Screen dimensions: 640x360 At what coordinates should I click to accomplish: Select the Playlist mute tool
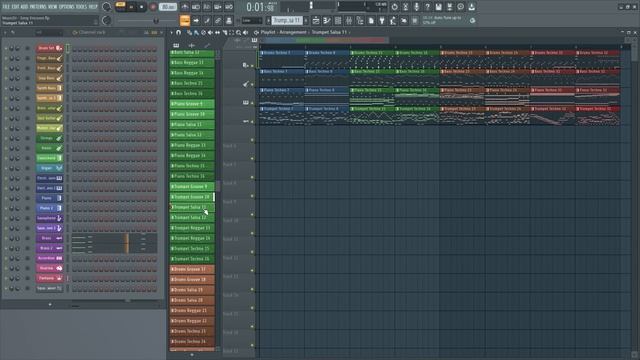pyautogui.click(x=210, y=33)
